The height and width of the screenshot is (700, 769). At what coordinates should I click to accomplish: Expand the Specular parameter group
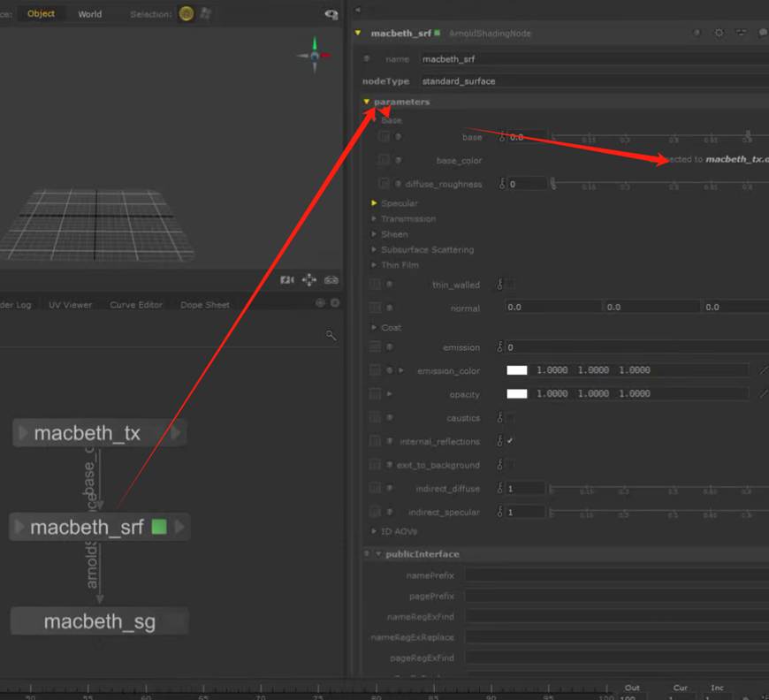click(x=374, y=203)
